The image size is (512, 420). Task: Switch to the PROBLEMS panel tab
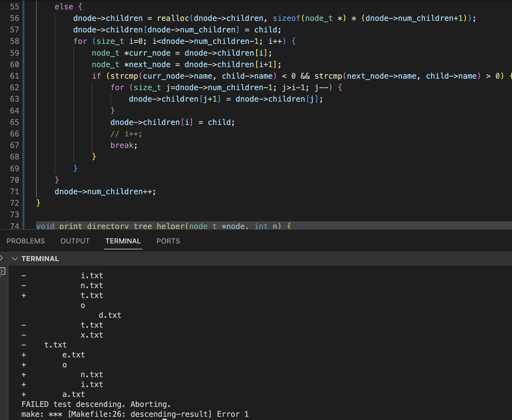(26, 241)
